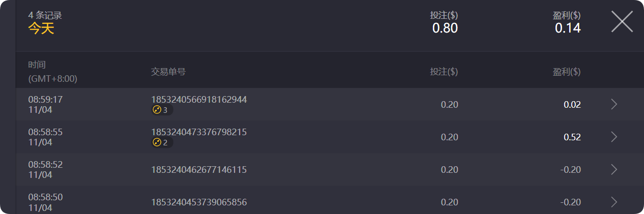Click the total profit value 0.14
The width and height of the screenshot is (644, 214).
pos(568,28)
